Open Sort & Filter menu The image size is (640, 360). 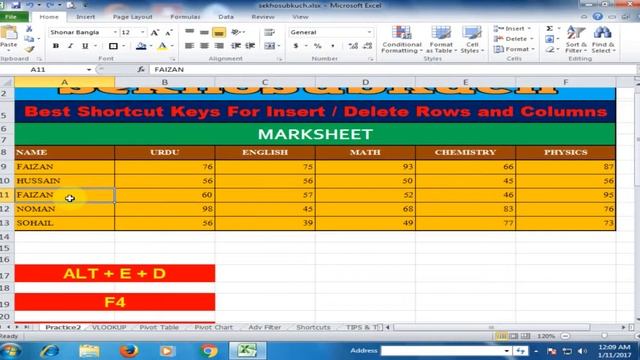[576, 39]
